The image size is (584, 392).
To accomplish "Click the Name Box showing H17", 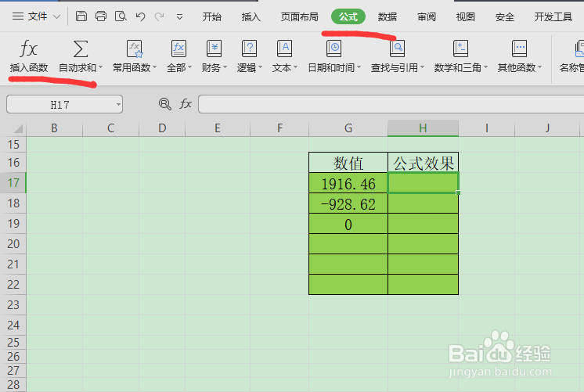I will (60, 105).
